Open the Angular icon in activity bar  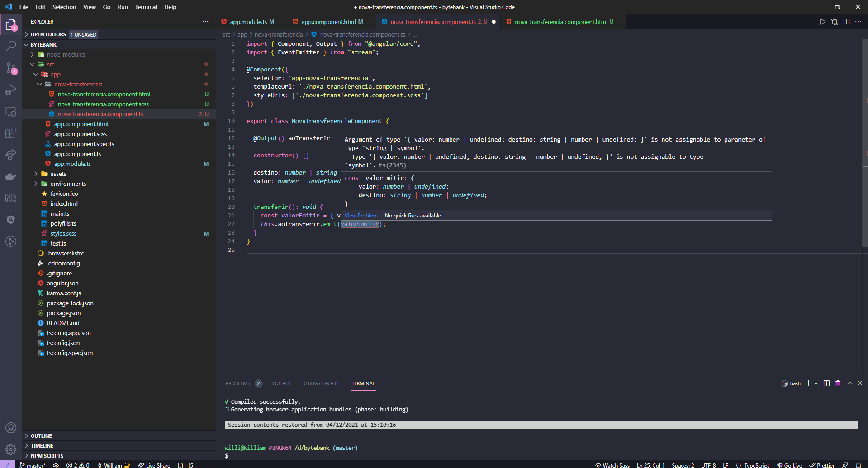11,220
